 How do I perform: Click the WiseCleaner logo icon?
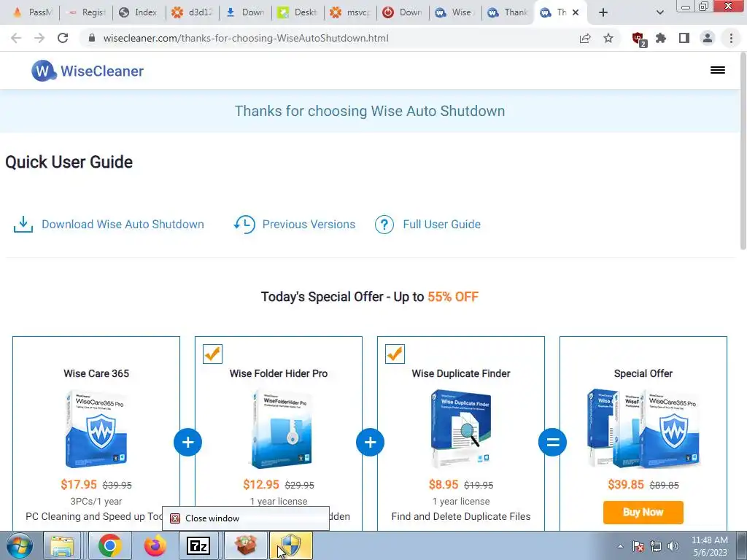[43, 71]
